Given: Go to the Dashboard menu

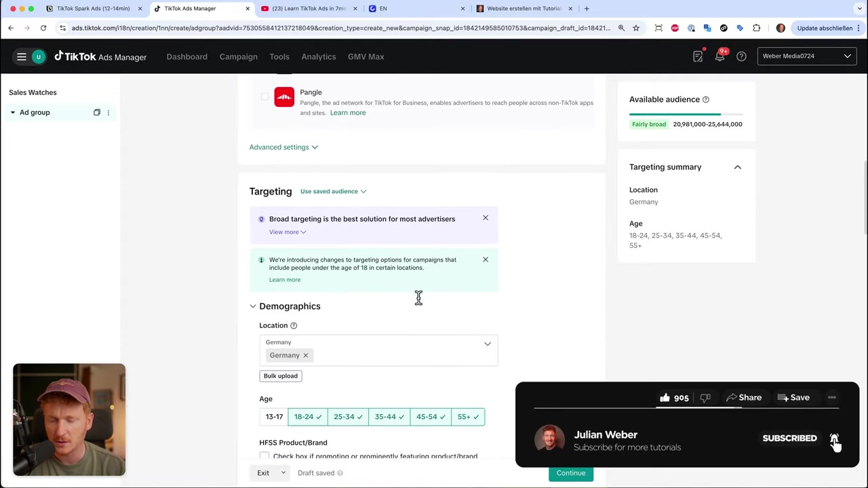Looking at the screenshot, I should click(187, 57).
